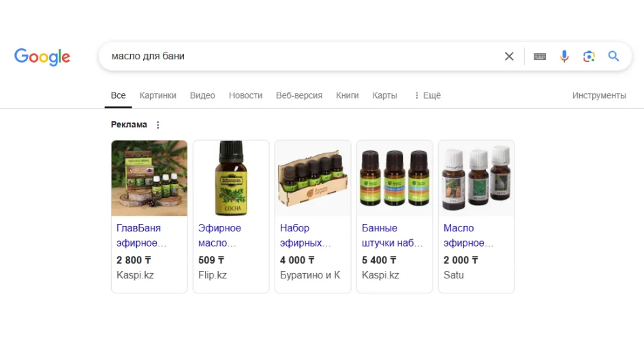Screen dimensions: 644x354
Task: Open the Книги tab
Action: (x=348, y=95)
